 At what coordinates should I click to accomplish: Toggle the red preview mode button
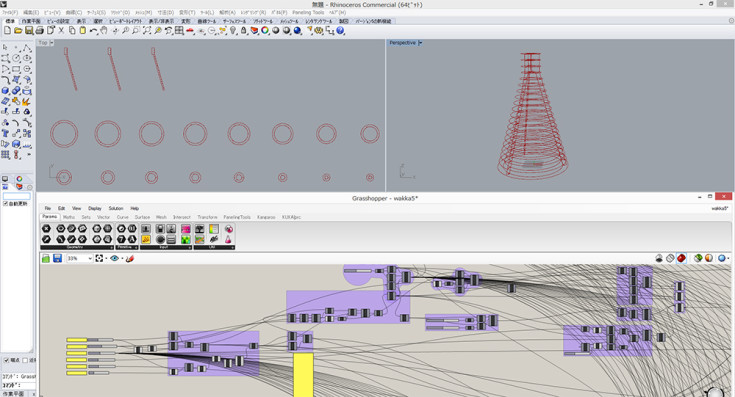coord(681,258)
